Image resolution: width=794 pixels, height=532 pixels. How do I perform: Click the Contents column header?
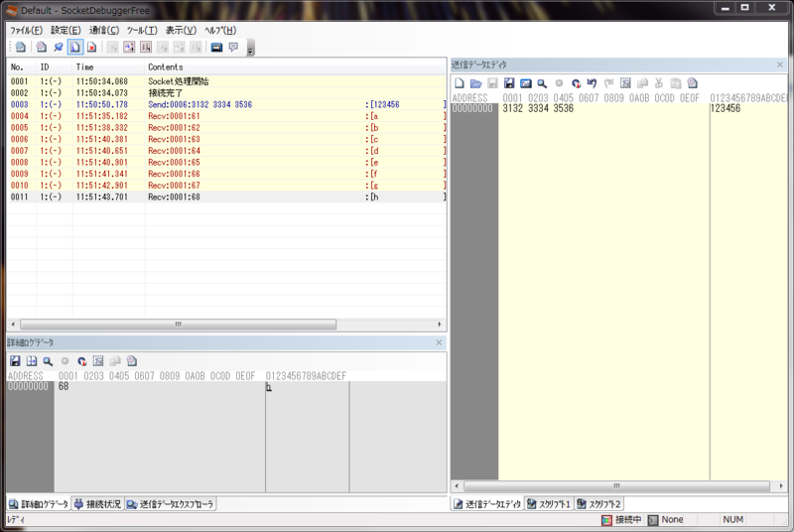coord(295,66)
